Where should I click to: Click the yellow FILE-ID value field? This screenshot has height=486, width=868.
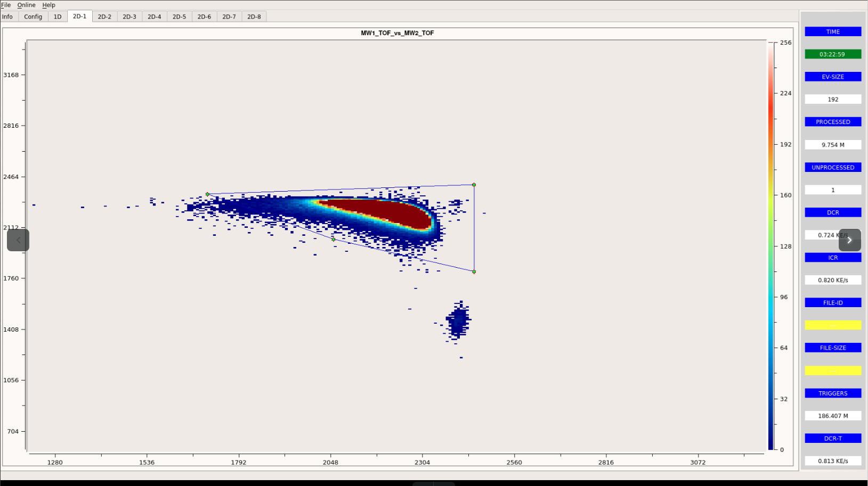(833, 325)
